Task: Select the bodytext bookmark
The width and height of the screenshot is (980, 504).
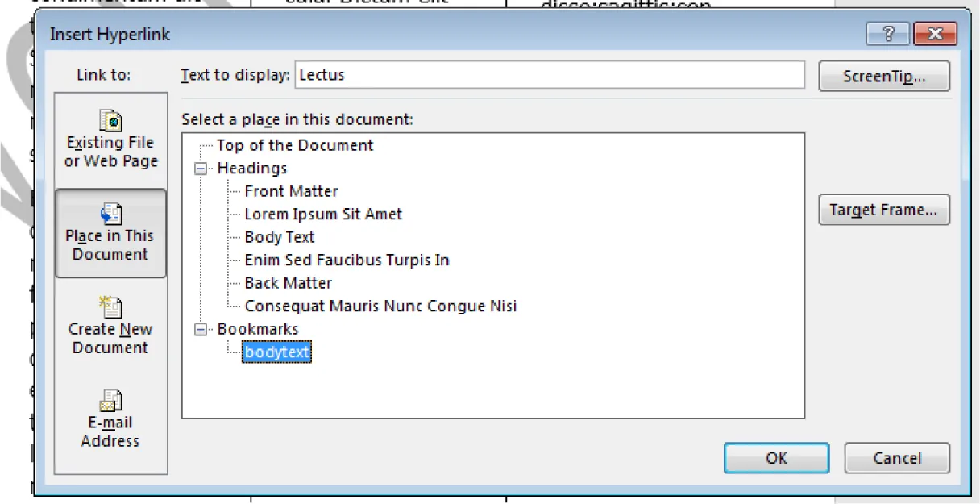Action: [276, 352]
